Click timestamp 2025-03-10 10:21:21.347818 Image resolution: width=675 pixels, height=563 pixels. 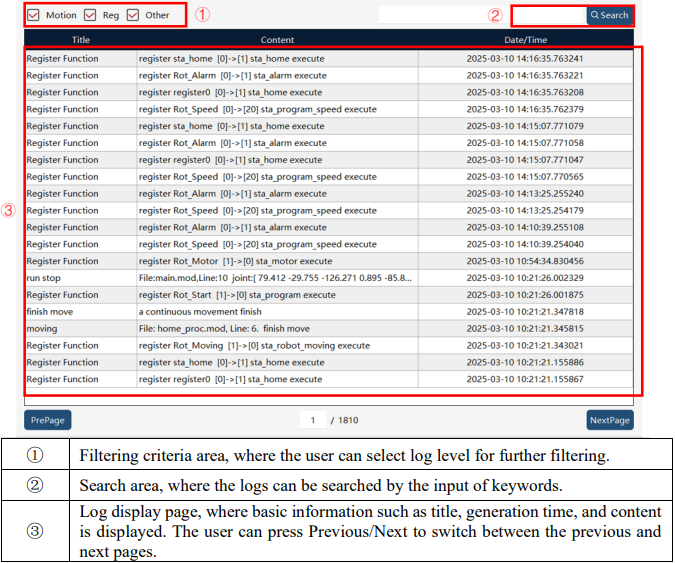[x=525, y=312]
